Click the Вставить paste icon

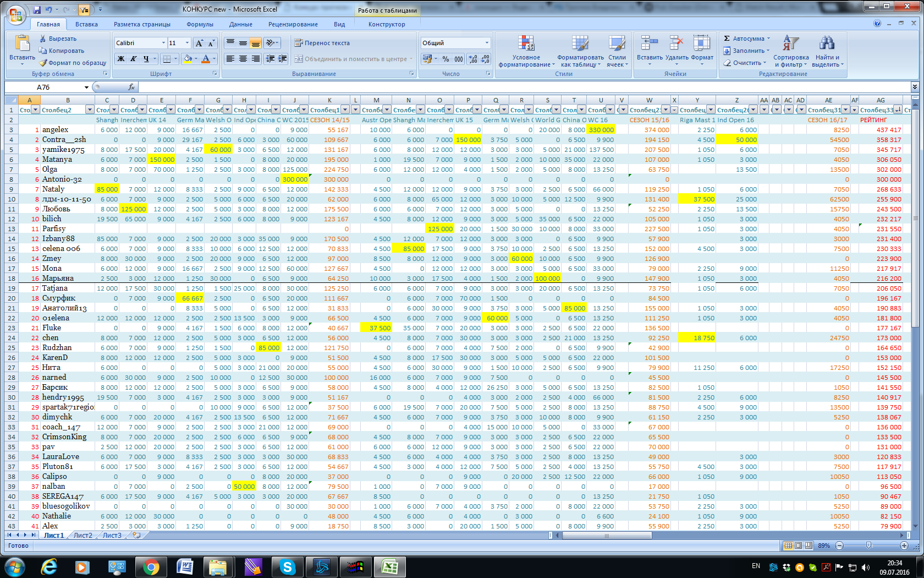pos(22,44)
